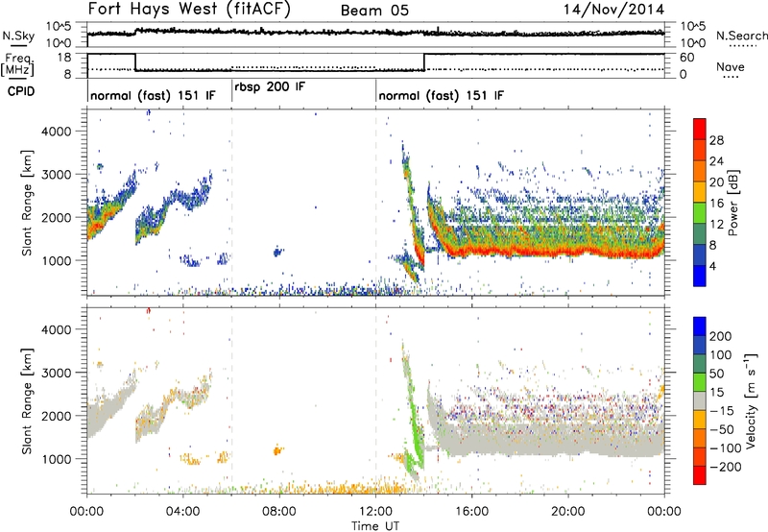Select the '60' Nave axis tick

coord(686,58)
